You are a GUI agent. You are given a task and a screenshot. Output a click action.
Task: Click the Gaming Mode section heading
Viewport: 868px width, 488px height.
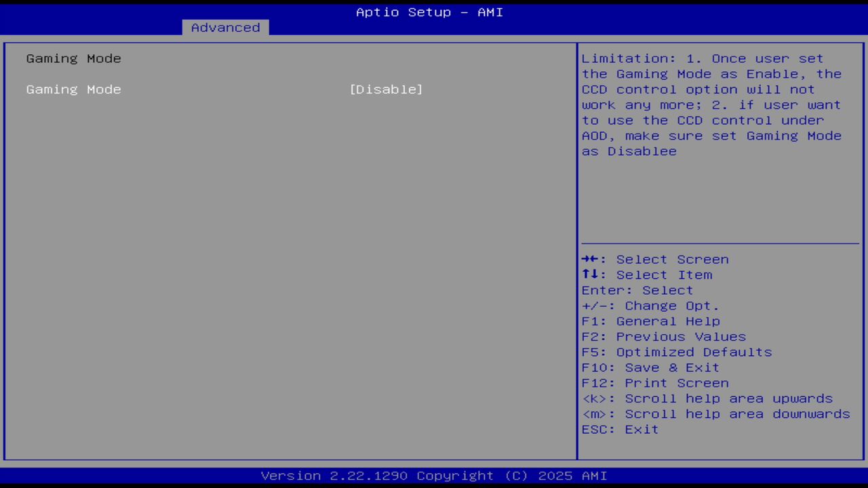74,58
